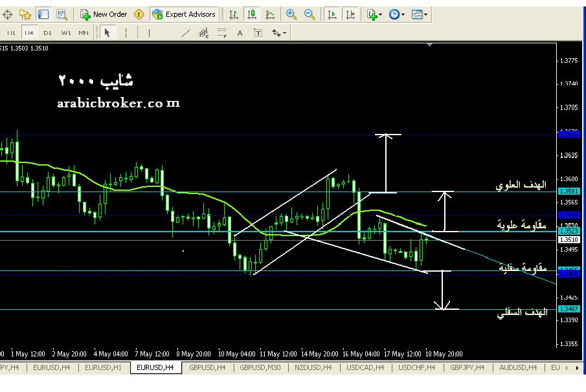Switch to the EURUSD,H1 chart tab

point(103,367)
